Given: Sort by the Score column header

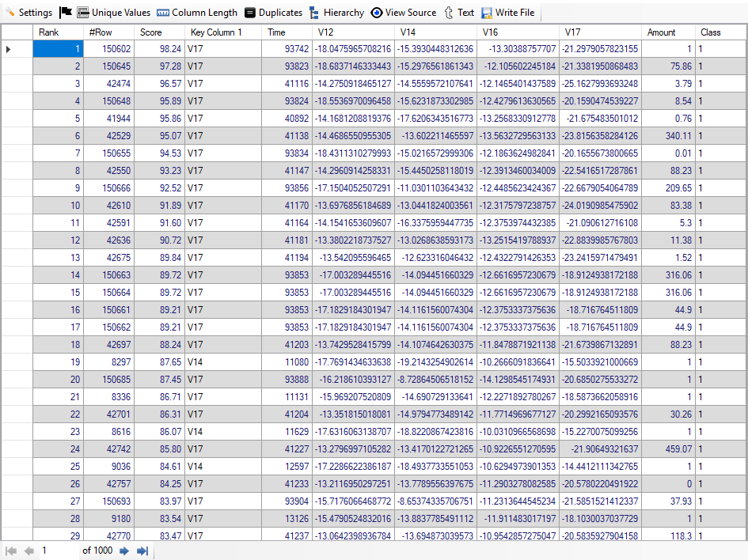Looking at the screenshot, I should 150,32.
